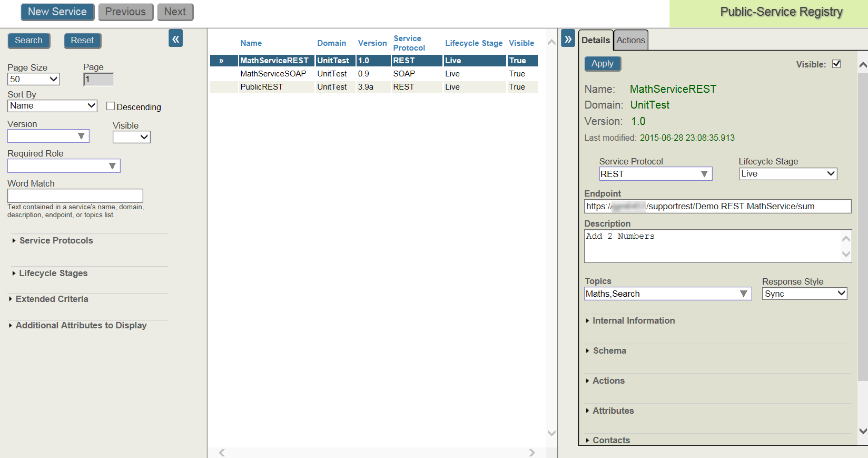Click the Search button

(x=28, y=41)
